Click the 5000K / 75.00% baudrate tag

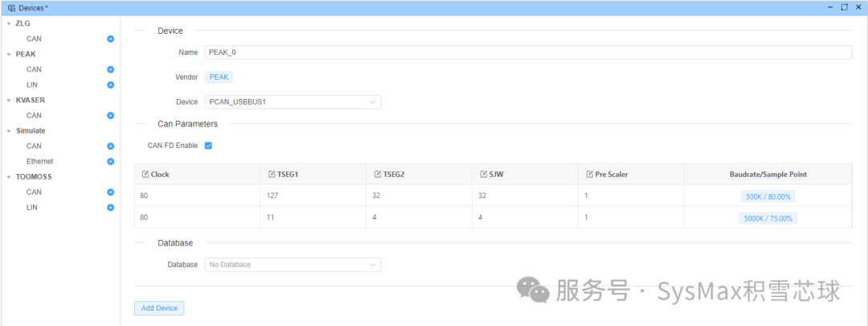point(768,218)
